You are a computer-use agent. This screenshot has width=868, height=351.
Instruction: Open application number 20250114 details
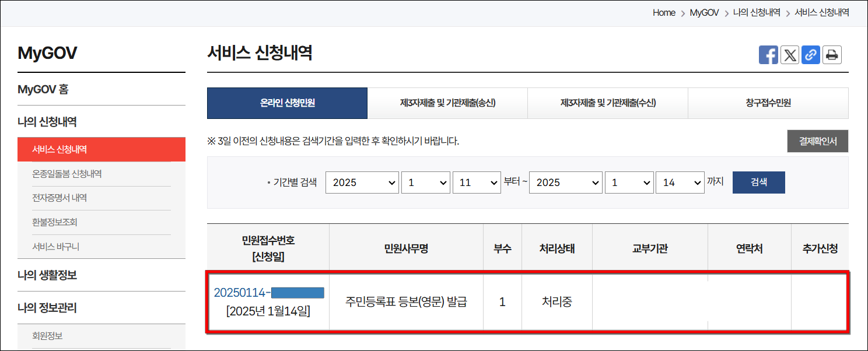point(268,293)
